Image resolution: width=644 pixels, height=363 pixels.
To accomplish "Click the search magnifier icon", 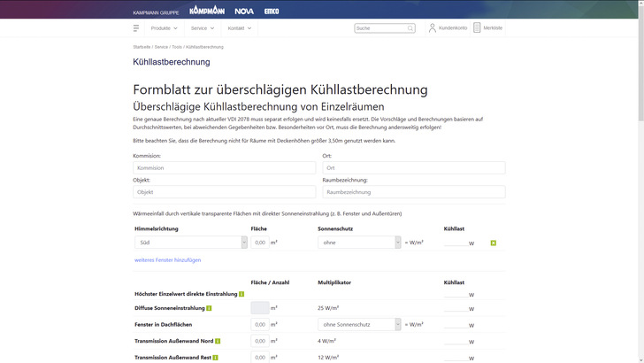I will coord(410,28).
